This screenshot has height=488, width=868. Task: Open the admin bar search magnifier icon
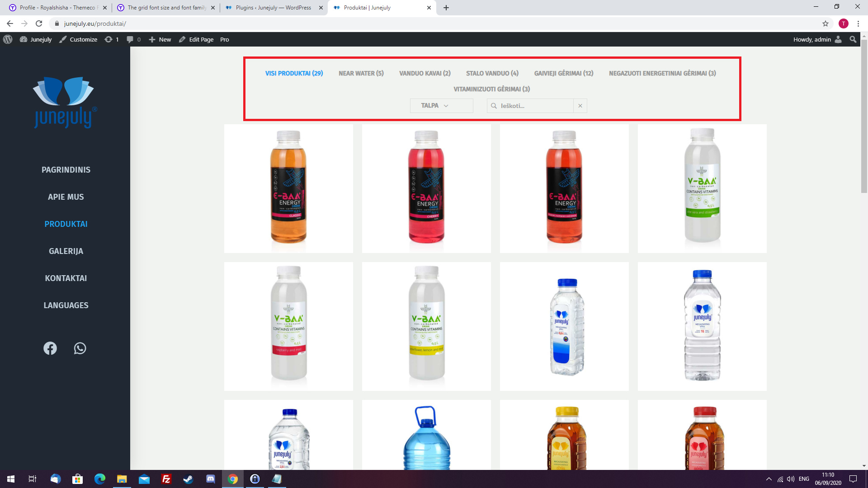(x=853, y=40)
